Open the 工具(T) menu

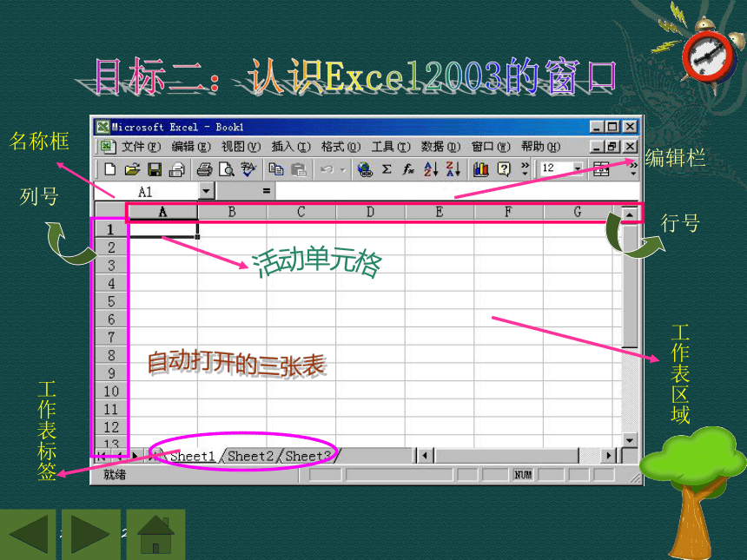point(391,147)
